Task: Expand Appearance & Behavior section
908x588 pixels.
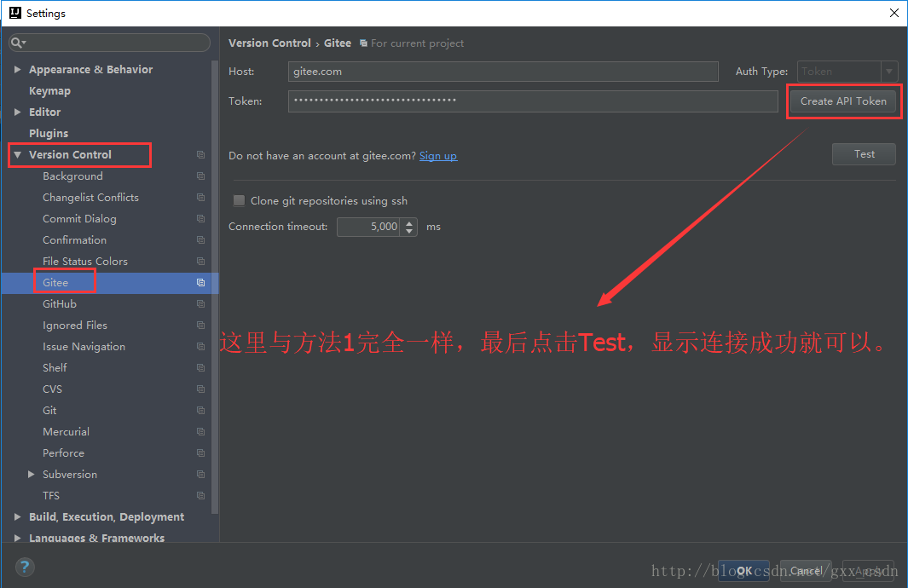Action: click(17, 69)
